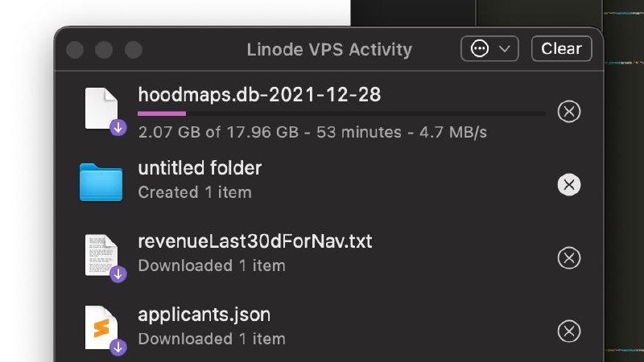Click the "Created 1 item" status text

pos(195,192)
